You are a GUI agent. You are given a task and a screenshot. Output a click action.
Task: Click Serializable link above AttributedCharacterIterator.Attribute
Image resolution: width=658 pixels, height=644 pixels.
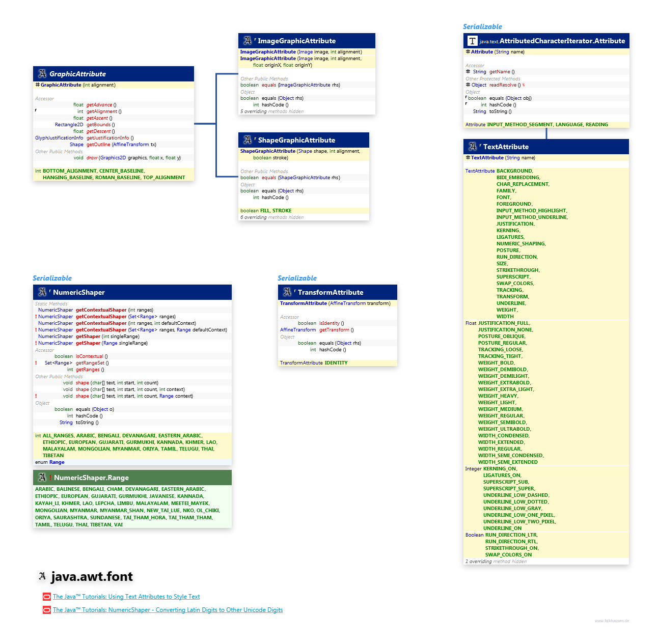482,26
